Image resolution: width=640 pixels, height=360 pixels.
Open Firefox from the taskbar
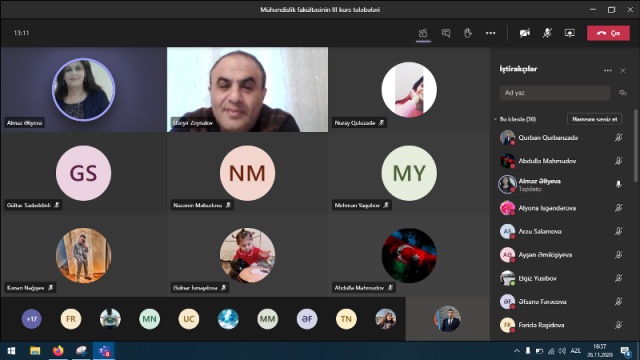click(58, 351)
